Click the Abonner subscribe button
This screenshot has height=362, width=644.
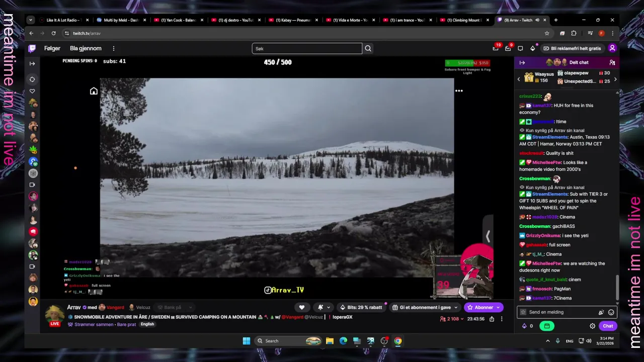coord(484,307)
